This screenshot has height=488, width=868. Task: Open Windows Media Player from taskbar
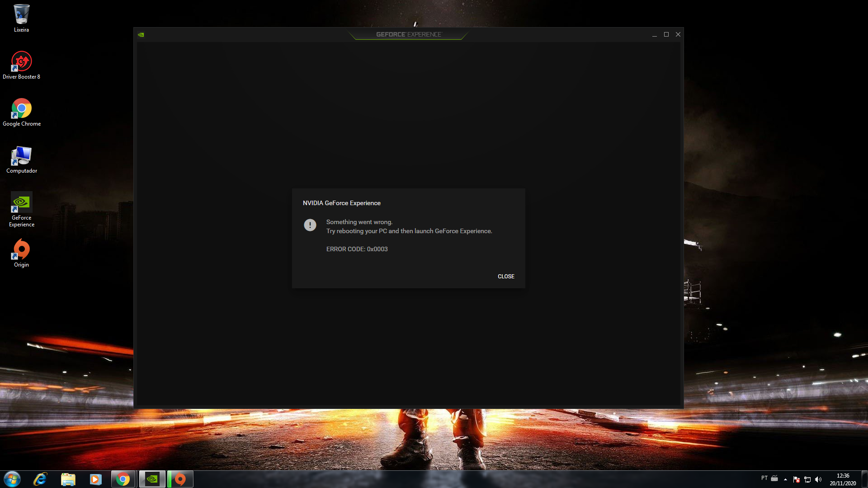tap(95, 479)
